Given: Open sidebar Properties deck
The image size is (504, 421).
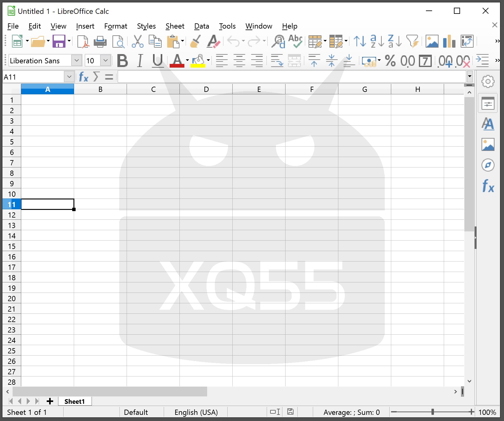Looking at the screenshot, I should 488,103.
